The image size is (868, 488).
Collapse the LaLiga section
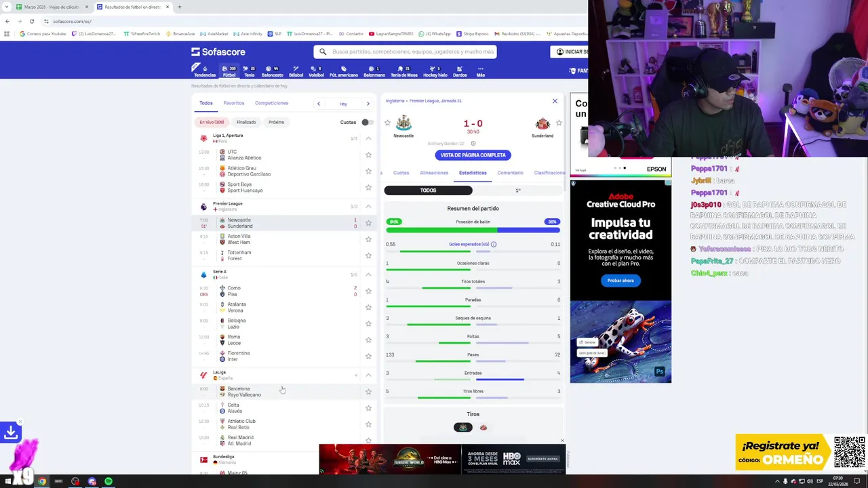pos(368,375)
